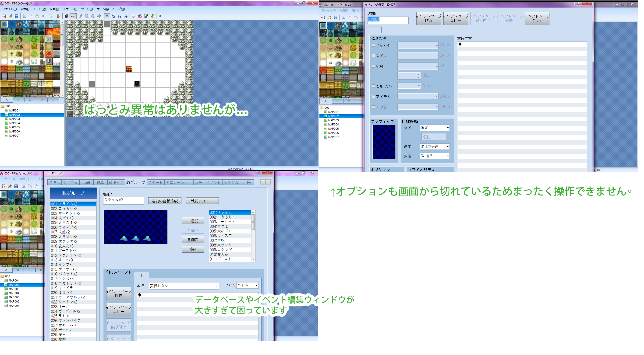Select tileset tab B in top-left editor
644x355 pixels.
pyautogui.click(x=18, y=100)
